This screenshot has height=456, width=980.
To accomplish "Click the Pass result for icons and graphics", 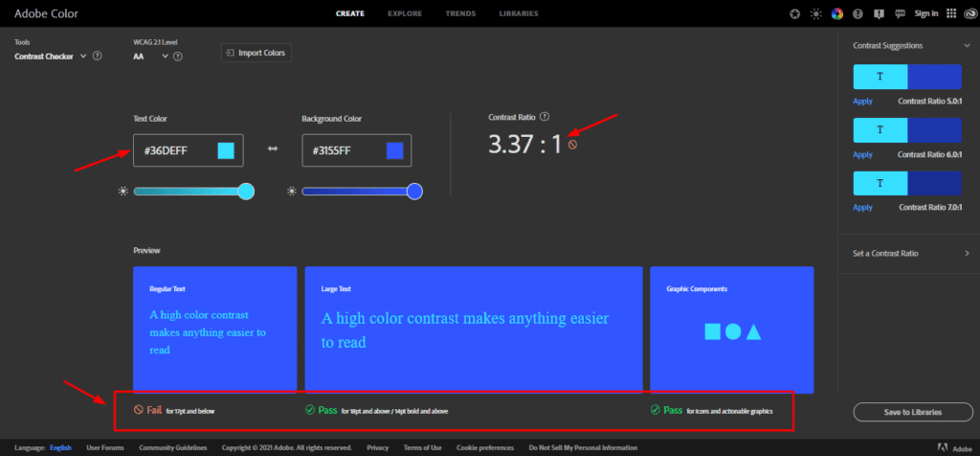I will click(712, 410).
